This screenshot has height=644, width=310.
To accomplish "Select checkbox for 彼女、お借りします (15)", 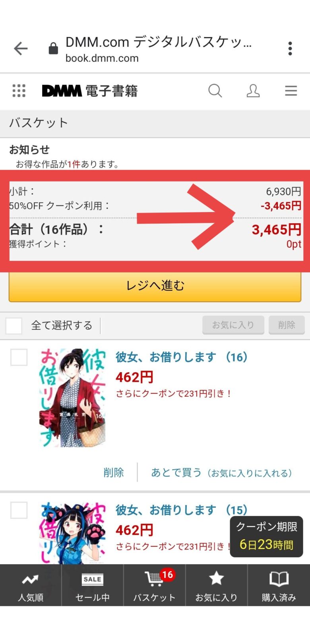I will [19, 510].
